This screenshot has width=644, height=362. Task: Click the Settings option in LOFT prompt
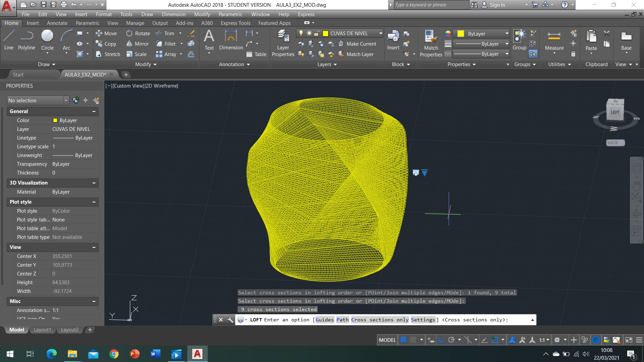point(423,320)
